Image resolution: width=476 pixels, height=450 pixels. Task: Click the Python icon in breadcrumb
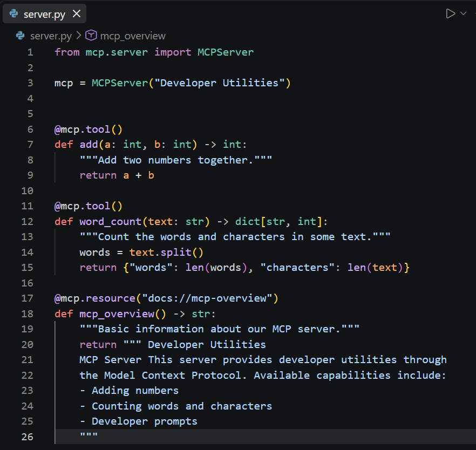[21, 36]
